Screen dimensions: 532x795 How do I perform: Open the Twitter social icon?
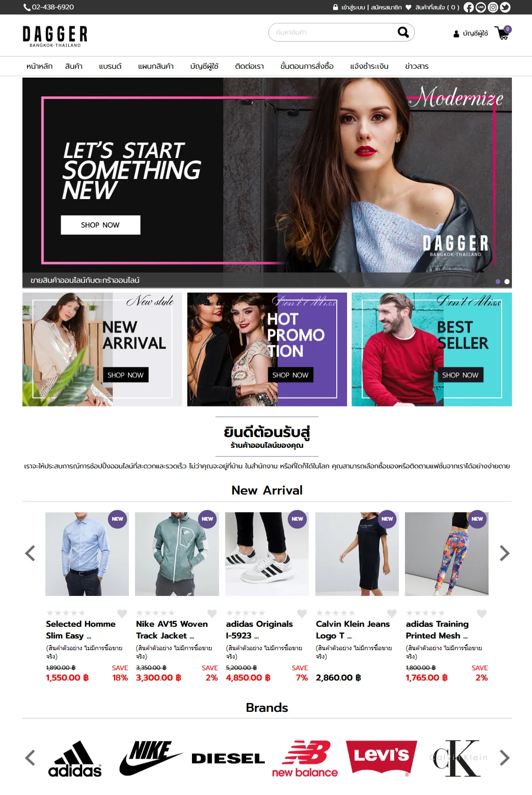point(505,7)
